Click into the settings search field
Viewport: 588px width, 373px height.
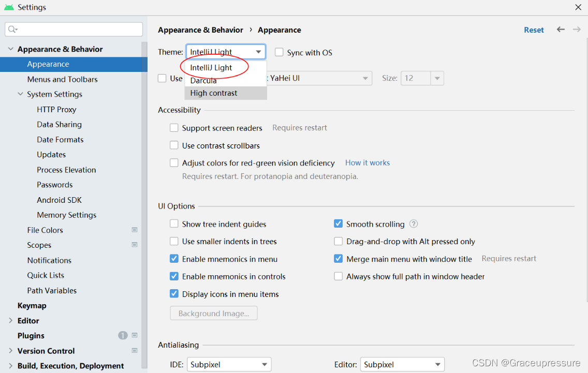point(74,29)
